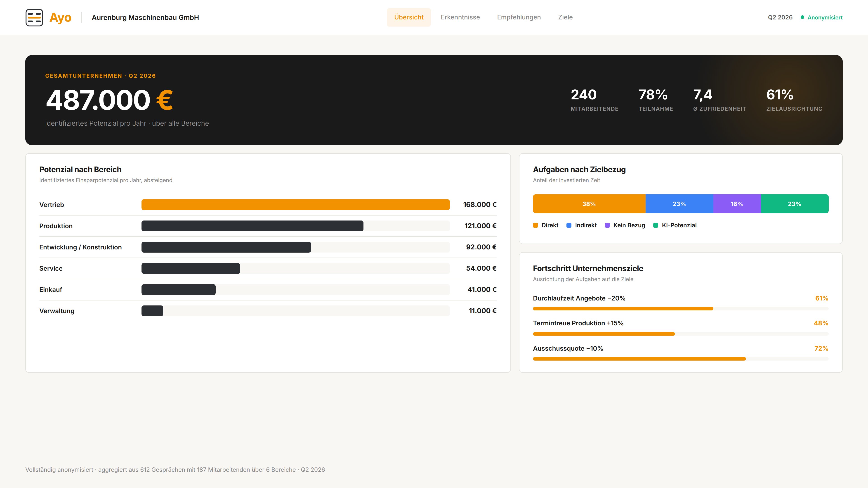
Task: Click the 61% Durchlaufzeit progress value
Action: pyautogui.click(x=821, y=298)
